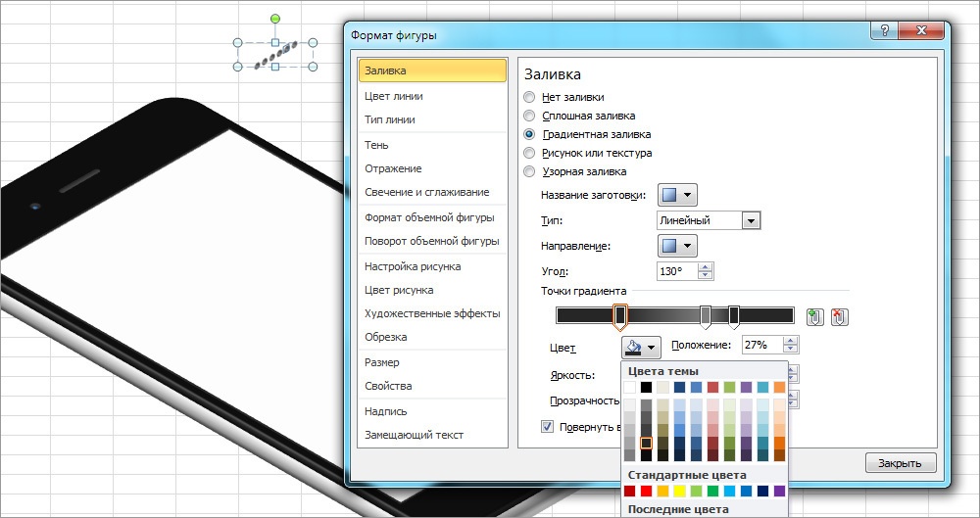Open the Настройка рисунка category
The height and width of the screenshot is (518, 980).
pos(432,266)
